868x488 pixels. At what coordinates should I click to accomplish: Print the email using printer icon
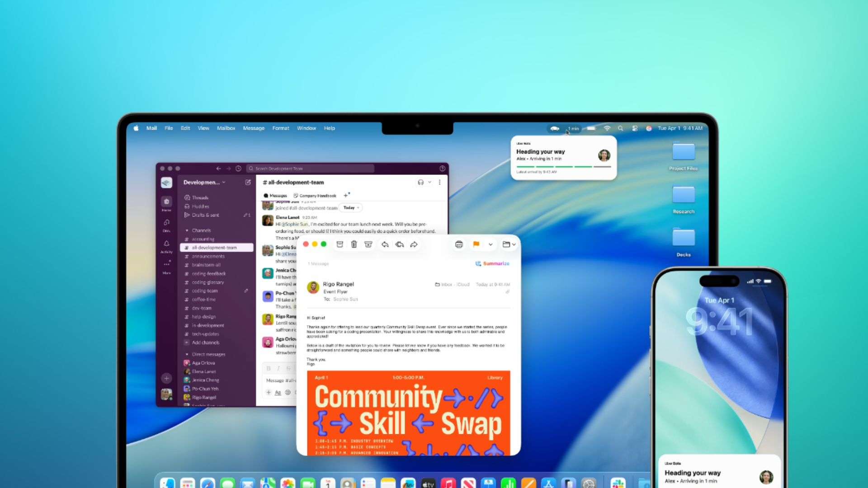click(459, 244)
